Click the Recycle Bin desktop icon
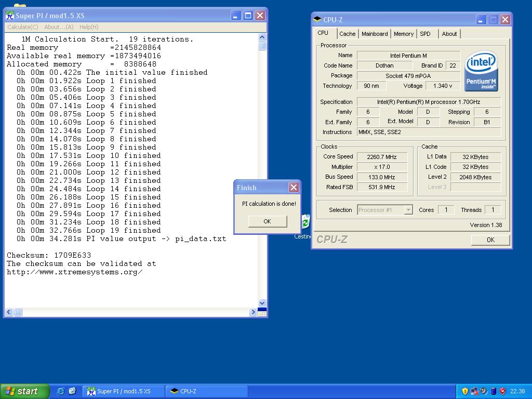Viewport: 532px width, 399px height. tap(305, 222)
